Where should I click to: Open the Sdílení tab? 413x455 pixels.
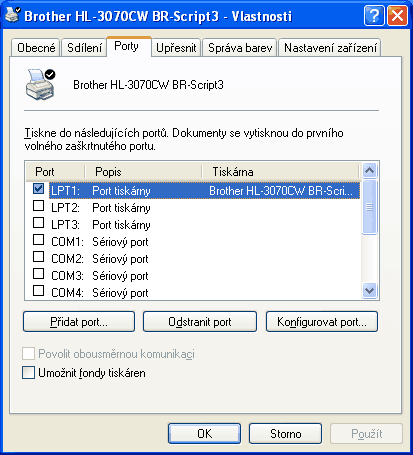click(84, 48)
